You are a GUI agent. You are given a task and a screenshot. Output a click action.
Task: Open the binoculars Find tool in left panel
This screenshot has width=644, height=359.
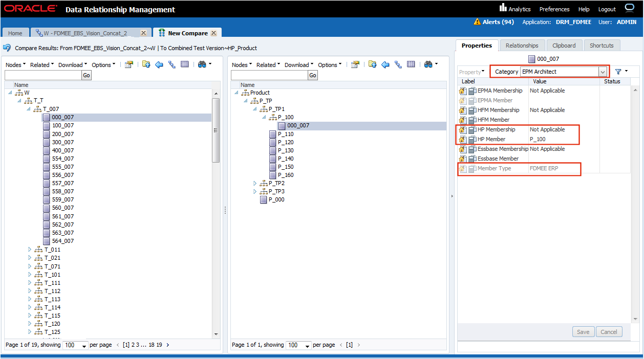pyautogui.click(x=202, y=65)
